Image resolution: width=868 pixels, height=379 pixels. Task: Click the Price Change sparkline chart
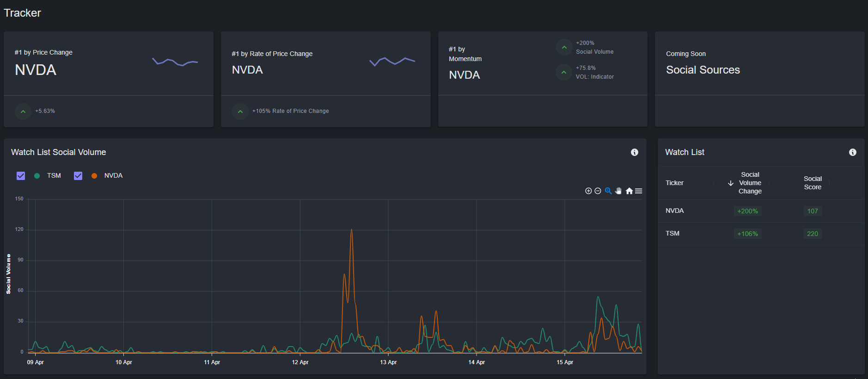pyautogui.click(x=175, y=62)
